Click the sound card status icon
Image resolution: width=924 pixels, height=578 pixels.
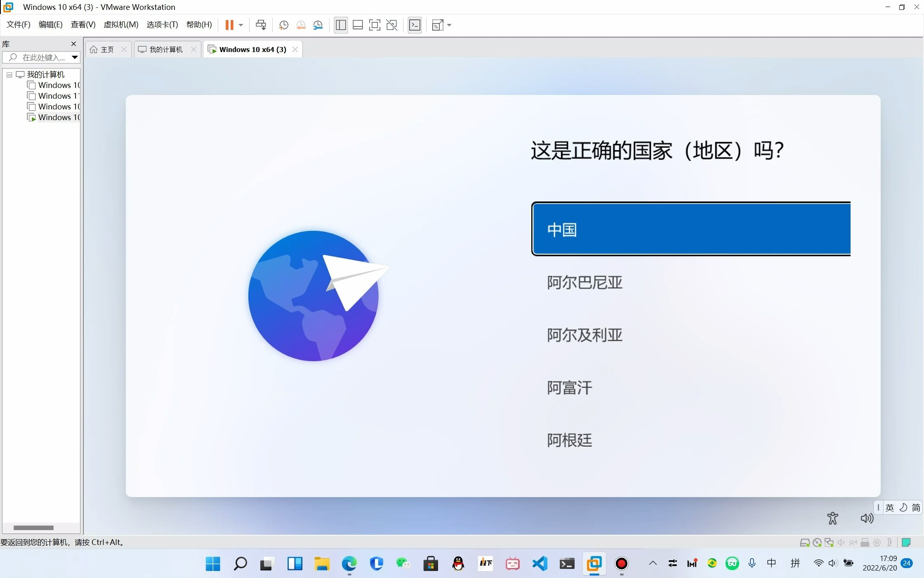(841, 542)
